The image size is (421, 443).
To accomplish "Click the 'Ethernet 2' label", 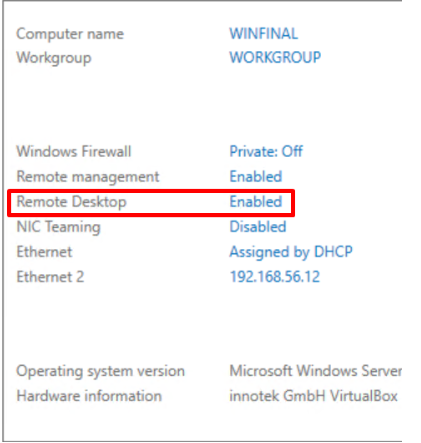I will [x=50, y=277].
